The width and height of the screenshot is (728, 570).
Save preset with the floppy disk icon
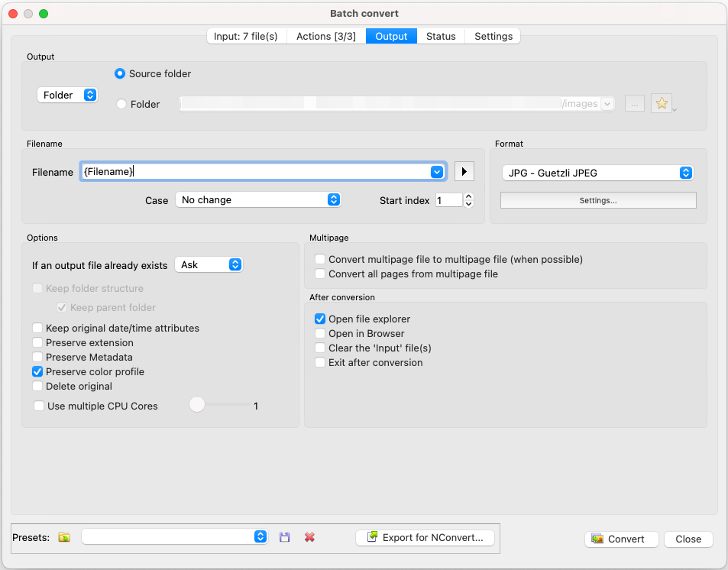coord(285,537)
